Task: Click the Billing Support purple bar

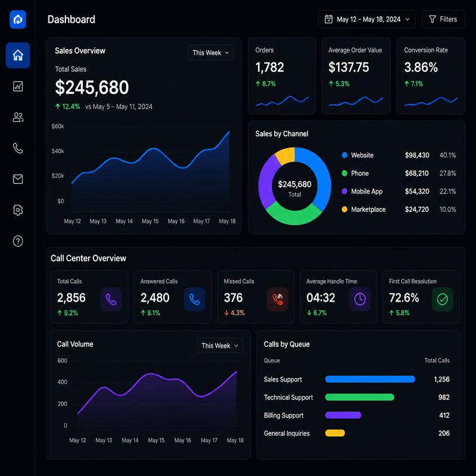Action: pyautogui.click(x=343, y=415)
